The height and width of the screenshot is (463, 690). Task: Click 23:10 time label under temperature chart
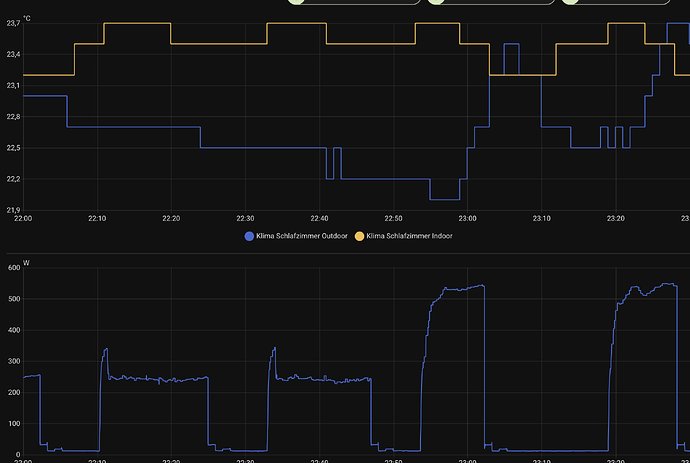(x=541, y=218)
